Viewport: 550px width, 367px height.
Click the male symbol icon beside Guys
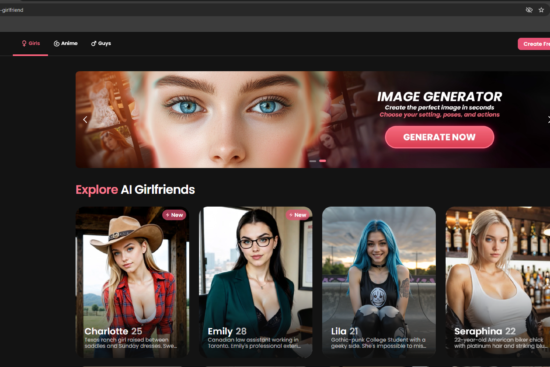pyautogui.click(x=94, y=44)
